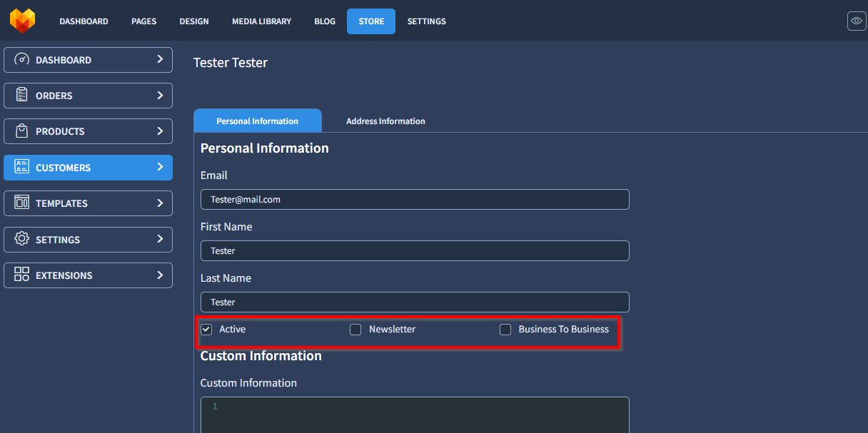The height and width of the screenshot is (433, 868).
Task: Expand the Extensions chevron
Action: pyautogui.click(x=160, y=275)
